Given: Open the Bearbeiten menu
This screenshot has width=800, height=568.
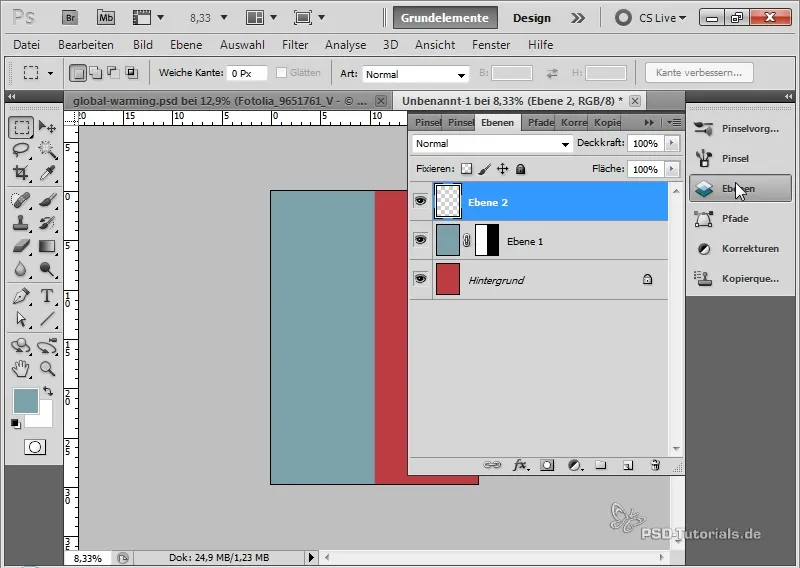Looking at the screenshot, I should (x=86, y=45).
